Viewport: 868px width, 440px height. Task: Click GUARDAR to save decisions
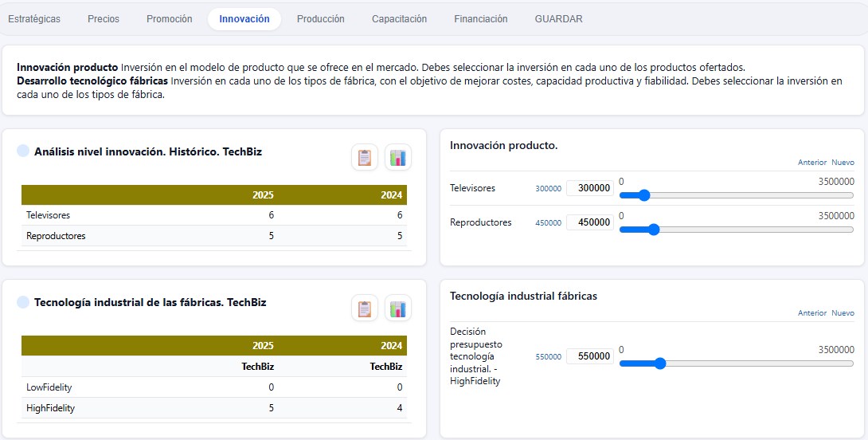coord(558,19)
